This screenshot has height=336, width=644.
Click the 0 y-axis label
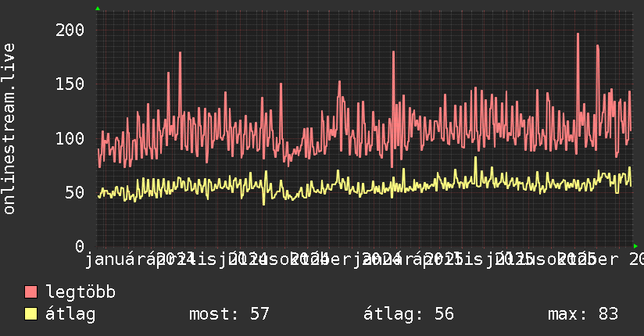[80, 246]
